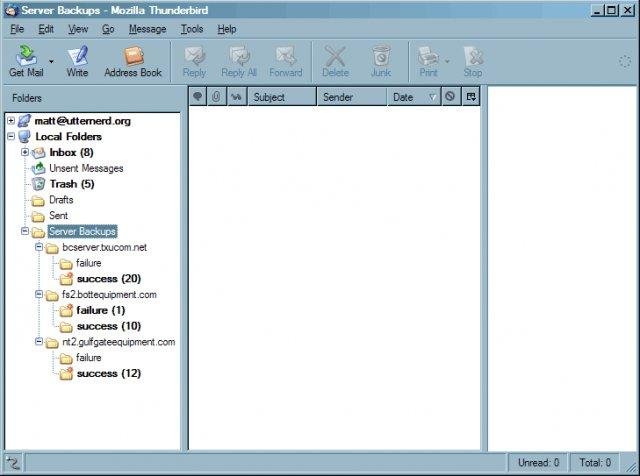
Task: Select the fs2.bottequipment.com folder
Action: (109, 295)
